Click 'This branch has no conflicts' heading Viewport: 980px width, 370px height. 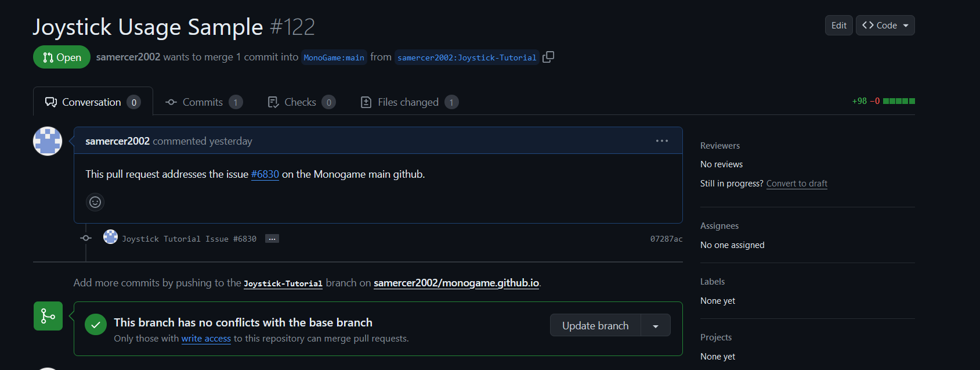coord(243,322)
